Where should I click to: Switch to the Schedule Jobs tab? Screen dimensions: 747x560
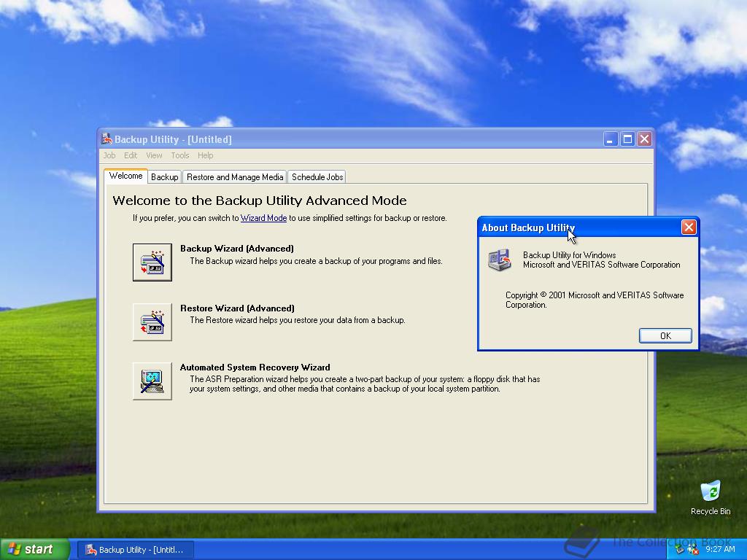pyautogui.click(x=317, y=177)
